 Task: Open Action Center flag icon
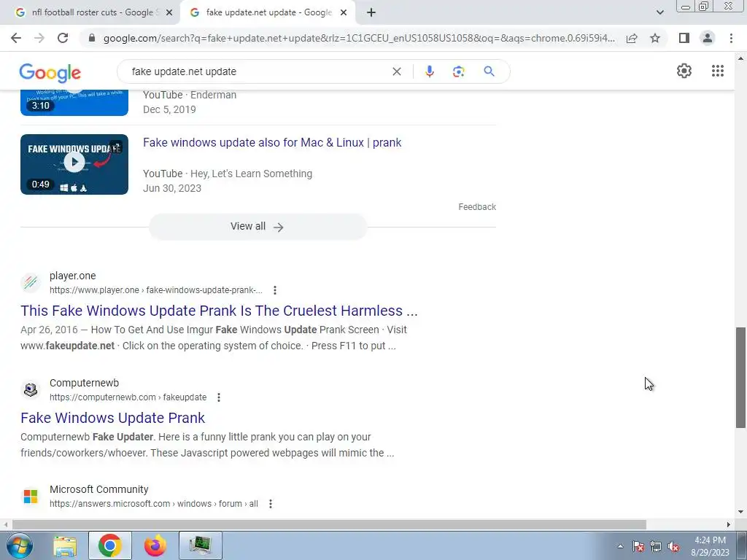click(x=638, y=546)
